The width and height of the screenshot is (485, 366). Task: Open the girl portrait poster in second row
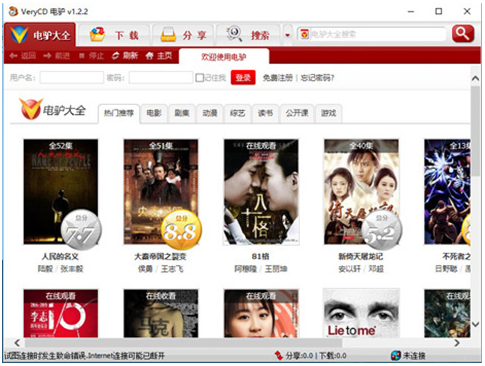click(261, 313)
